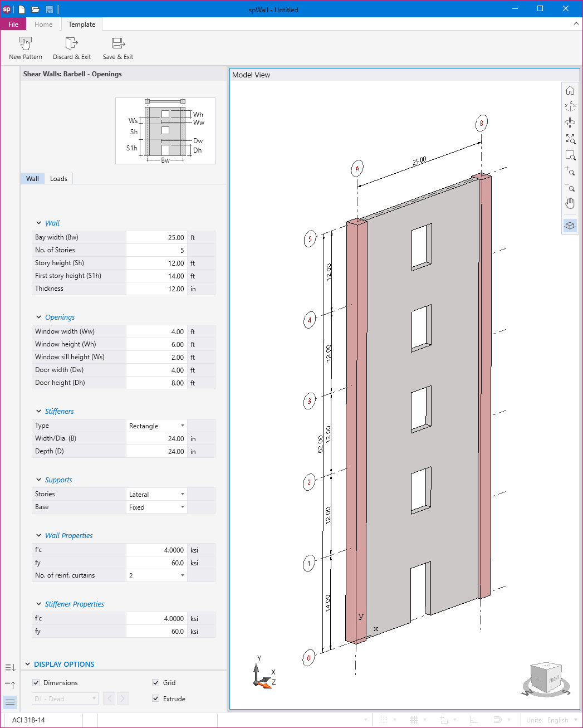Click the barbell wall diagram thumbnail
583x728 pixels.
coord(165,131)
